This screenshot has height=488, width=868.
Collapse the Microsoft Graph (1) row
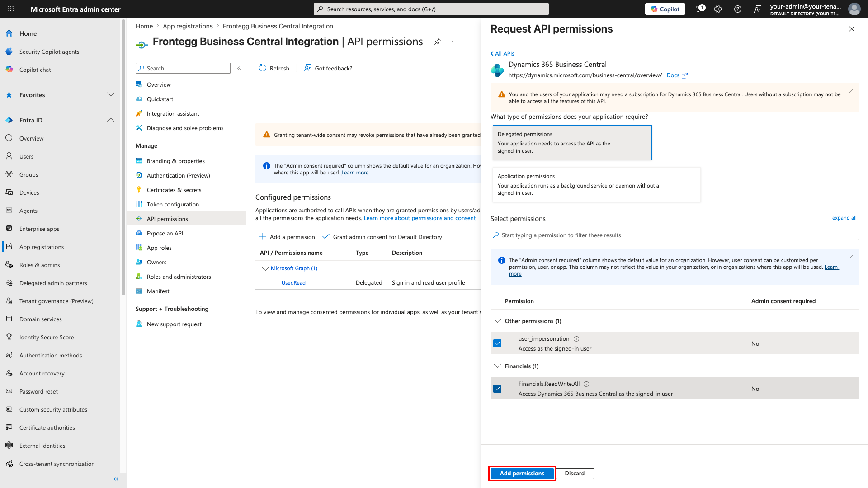(x=265, y=268)
